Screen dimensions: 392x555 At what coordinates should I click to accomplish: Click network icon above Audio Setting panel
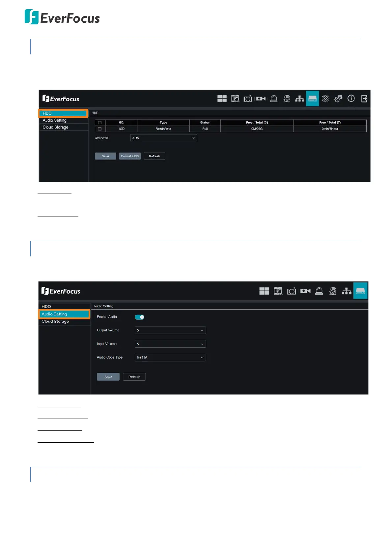click(347, 291)
